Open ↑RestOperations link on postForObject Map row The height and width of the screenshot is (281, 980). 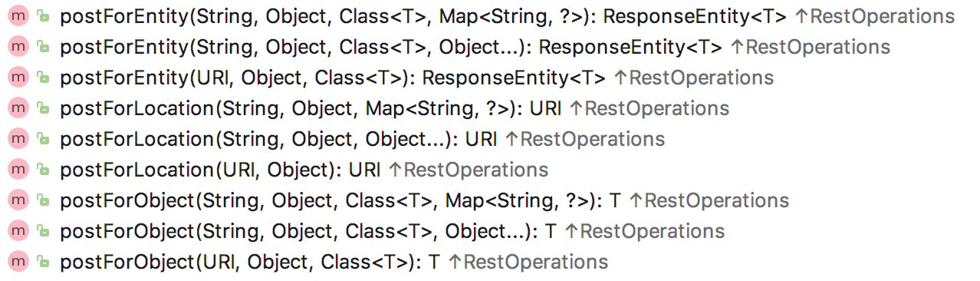(709, 200)
